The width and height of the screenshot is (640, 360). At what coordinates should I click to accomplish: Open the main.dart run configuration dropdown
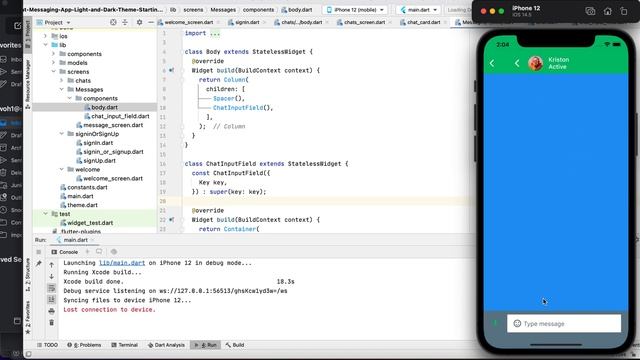click(x=419, y=9)
